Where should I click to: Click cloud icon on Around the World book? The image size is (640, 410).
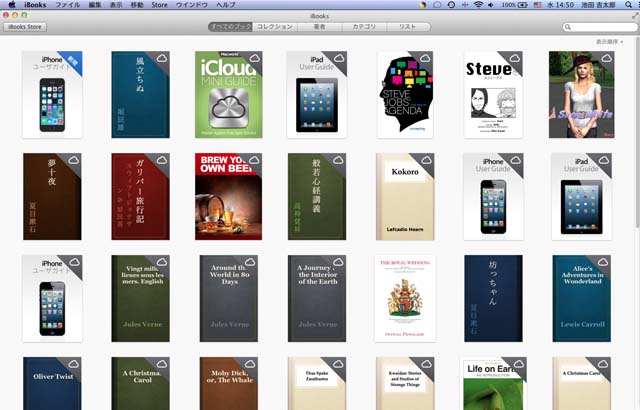(x=250, y=262)
